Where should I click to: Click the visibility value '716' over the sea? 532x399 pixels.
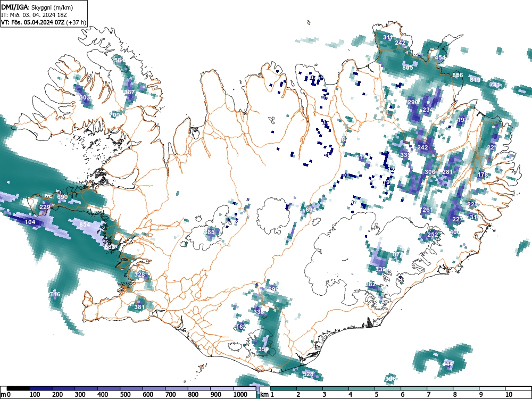point(55,294)
